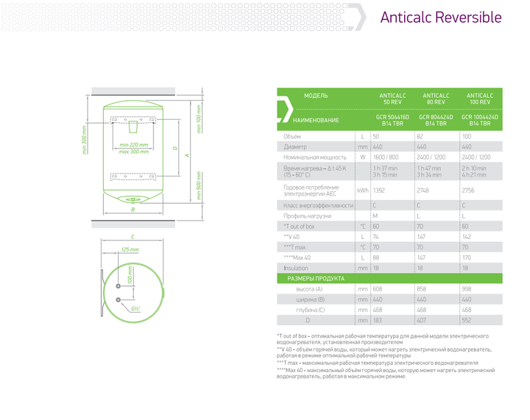
Task: Click annual consumption value "2756"
Action: pyautogui.click(x=468, y=191)
